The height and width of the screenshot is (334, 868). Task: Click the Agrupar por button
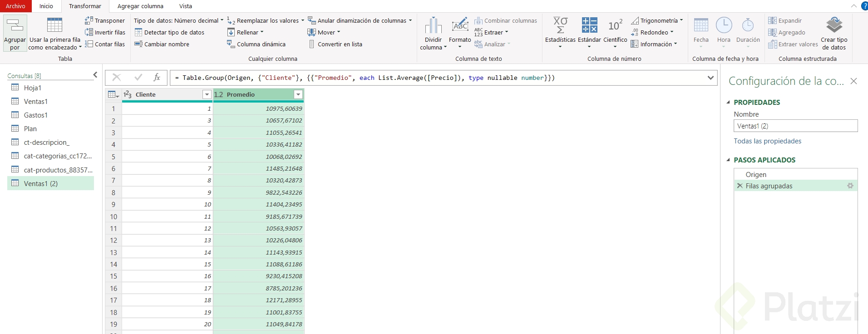click(x=15, y=33)
